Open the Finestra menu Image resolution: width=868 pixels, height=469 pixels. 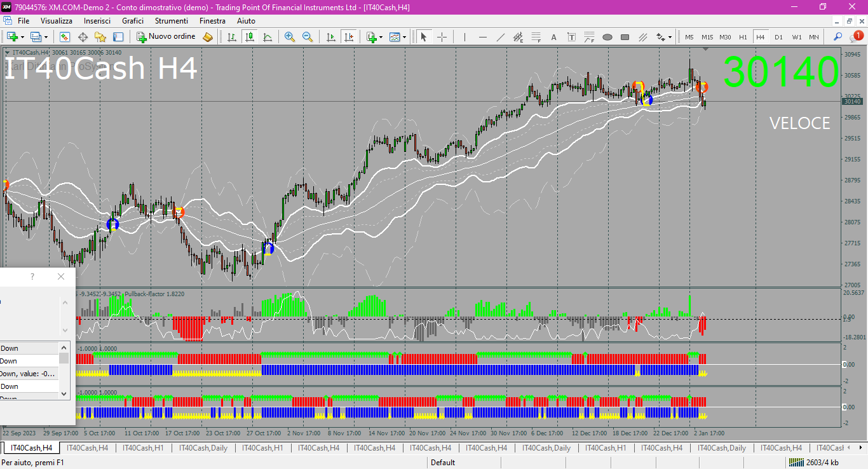pyautogui.click(x=212, y=21)
